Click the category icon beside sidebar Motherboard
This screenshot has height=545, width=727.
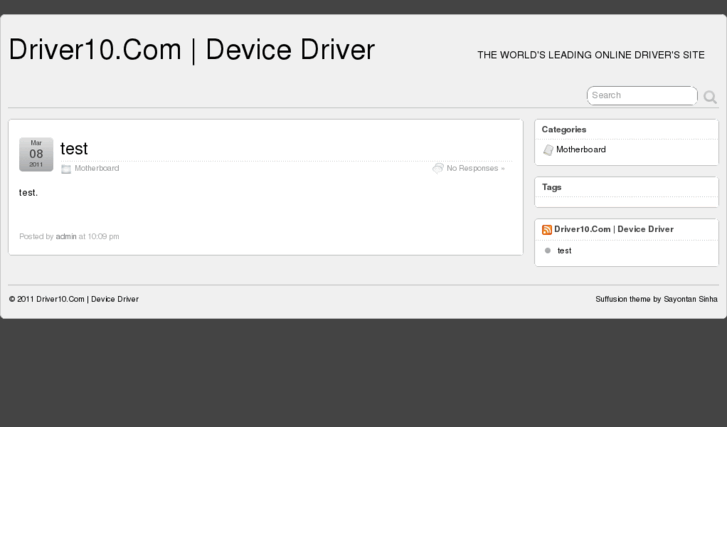point(548,150)
